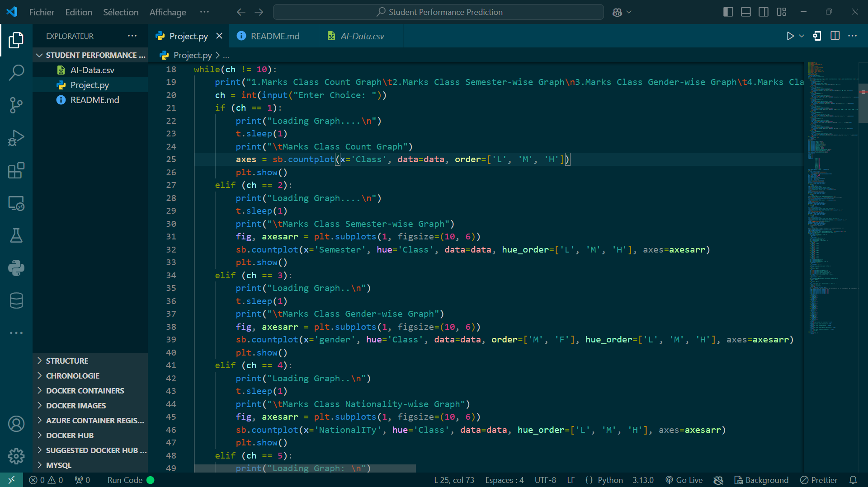The width and height of the screenshot is (868, 487).
Task: Toggle Background extension status item
Action: click(x=761, y=480)
